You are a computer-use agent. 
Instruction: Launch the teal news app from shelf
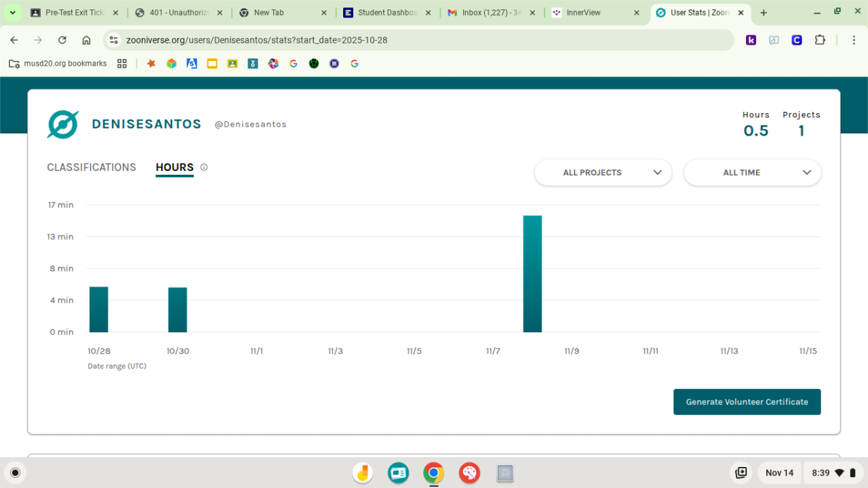click(x=398, y=472)
